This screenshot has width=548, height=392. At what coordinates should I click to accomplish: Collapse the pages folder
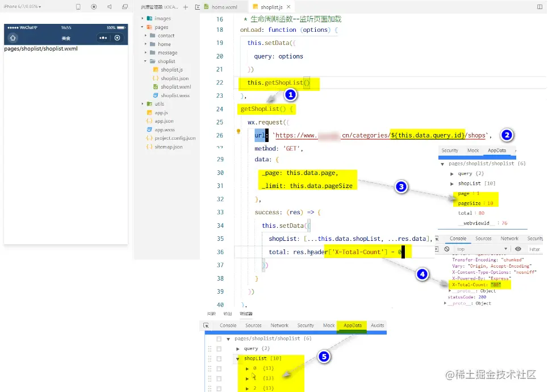click(142, 27)
